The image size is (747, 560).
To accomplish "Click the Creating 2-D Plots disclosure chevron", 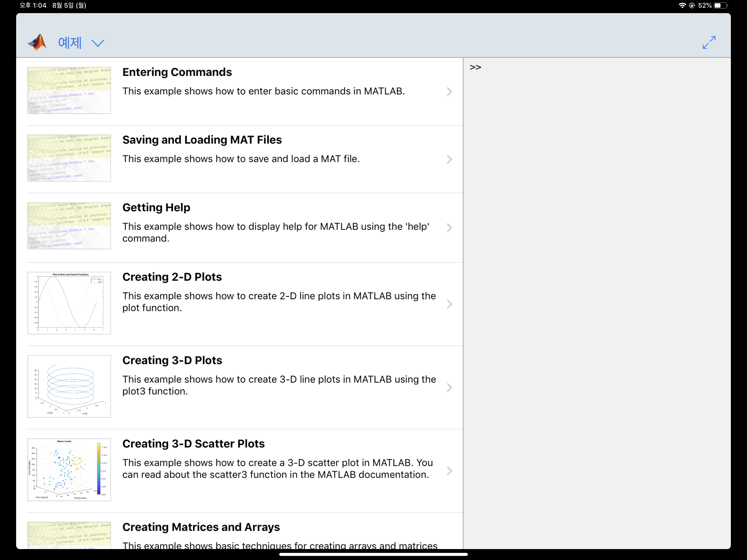I will [x=449, y=304].
